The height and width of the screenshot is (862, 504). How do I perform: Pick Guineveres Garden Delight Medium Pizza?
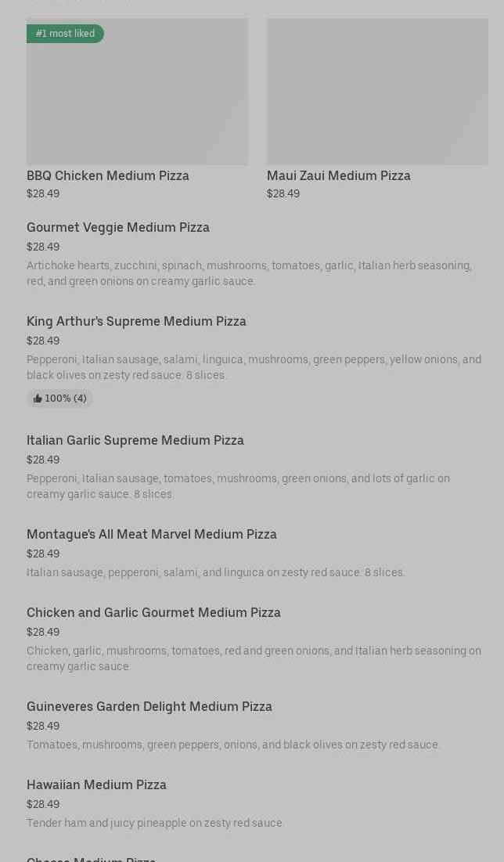[149, 706]
